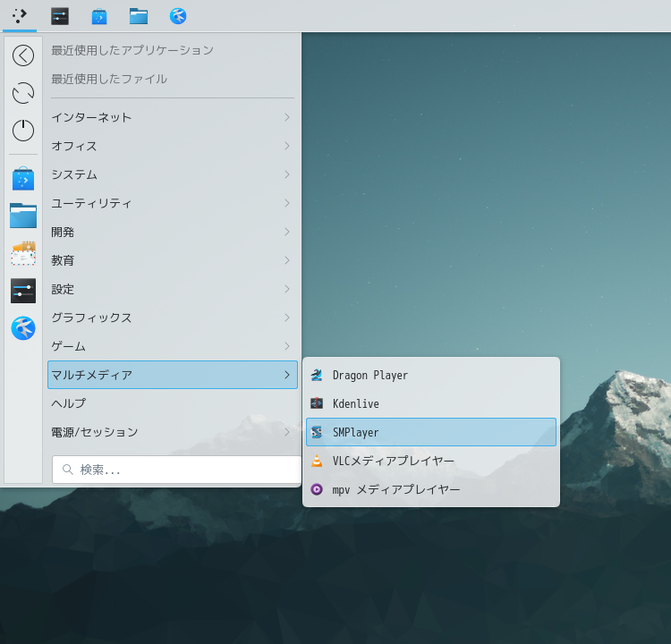Expand the 教育 submenu arrow
Image resolution: width=671 pixels, height=644 pixels.
coord(287,260)
